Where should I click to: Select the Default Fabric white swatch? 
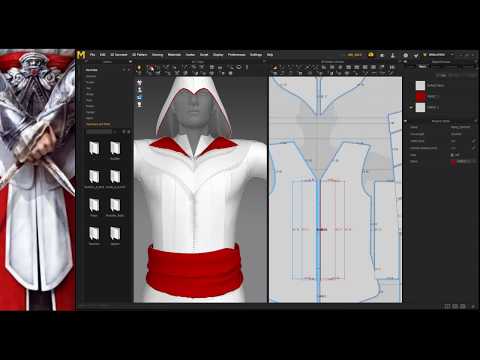[420, 86]
